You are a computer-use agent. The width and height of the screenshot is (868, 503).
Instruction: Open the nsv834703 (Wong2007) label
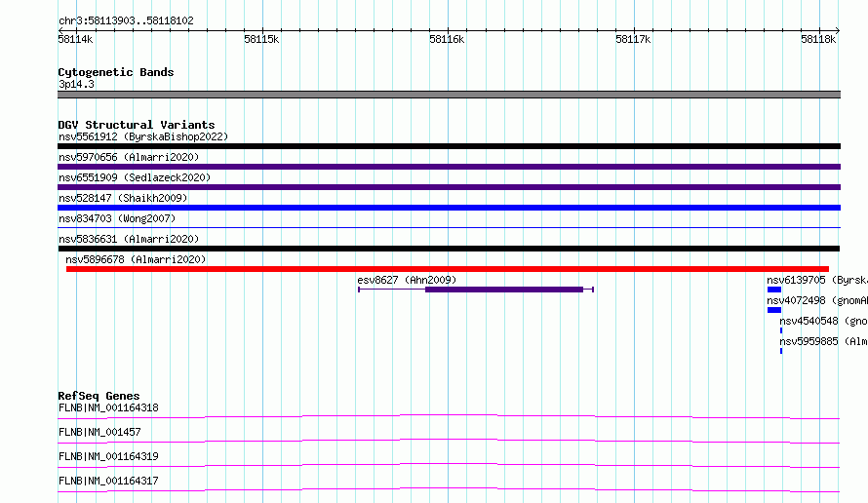point(117,218)
